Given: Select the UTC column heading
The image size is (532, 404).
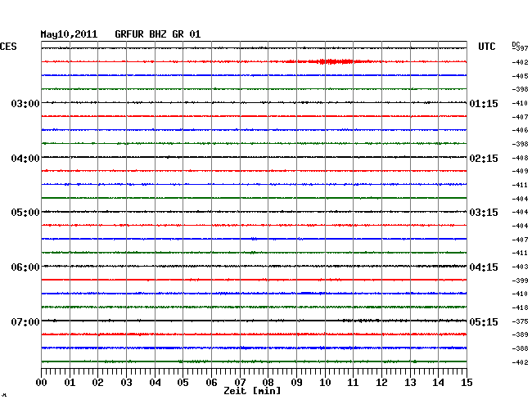Looking at the screenshot, I should (486, 47).
